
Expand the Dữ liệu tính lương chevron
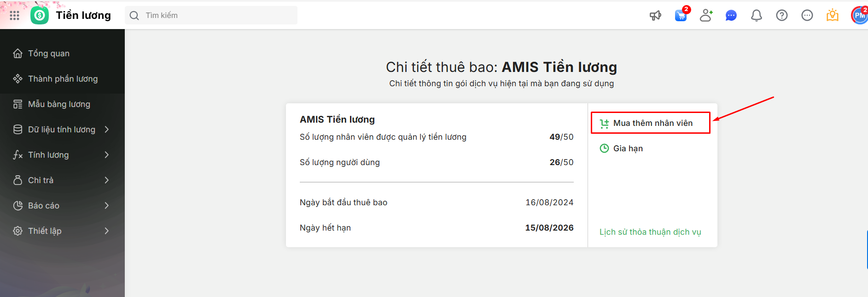coord(107,130)
